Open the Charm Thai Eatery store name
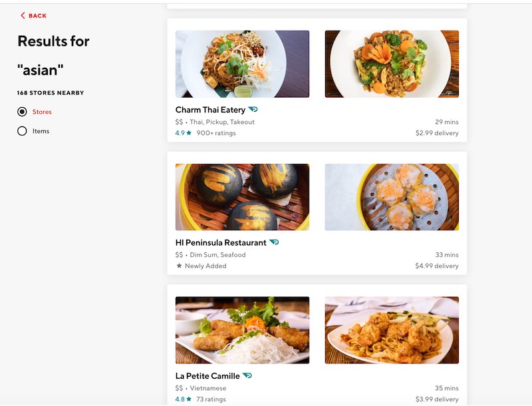The image size is (532, 406). [x=210, y=110]
